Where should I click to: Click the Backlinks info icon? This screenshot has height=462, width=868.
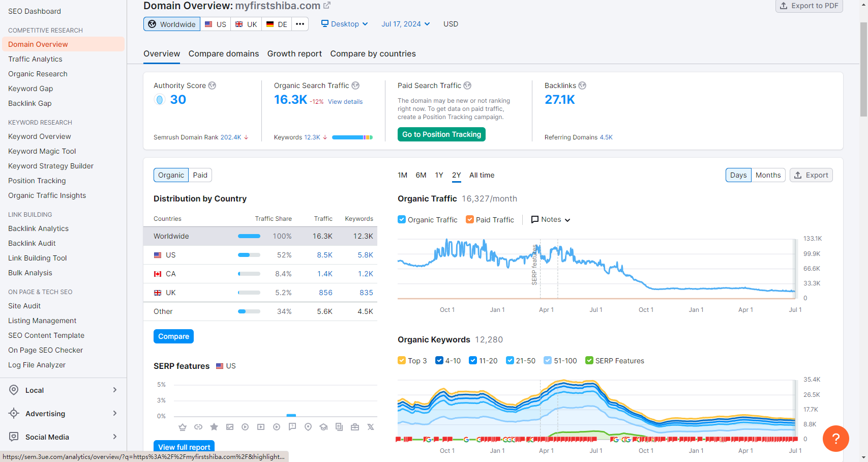click(582, 85)
